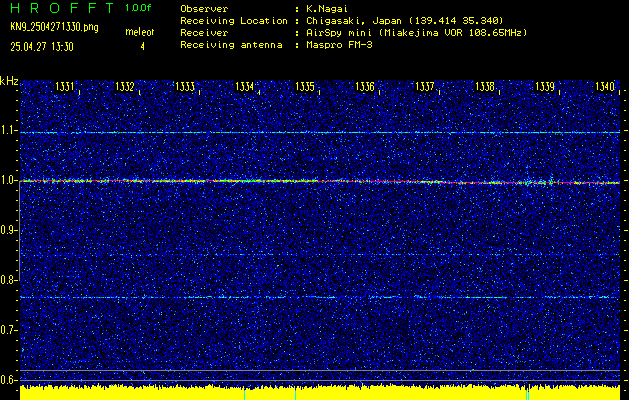Click the 1335 time marker

(305, 87)
